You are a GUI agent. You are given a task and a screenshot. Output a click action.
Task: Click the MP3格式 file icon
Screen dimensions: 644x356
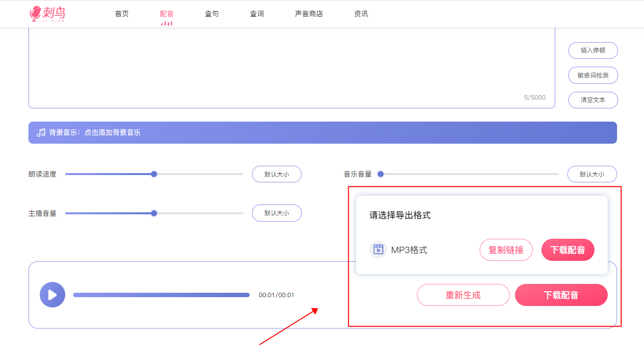point(378,250)
